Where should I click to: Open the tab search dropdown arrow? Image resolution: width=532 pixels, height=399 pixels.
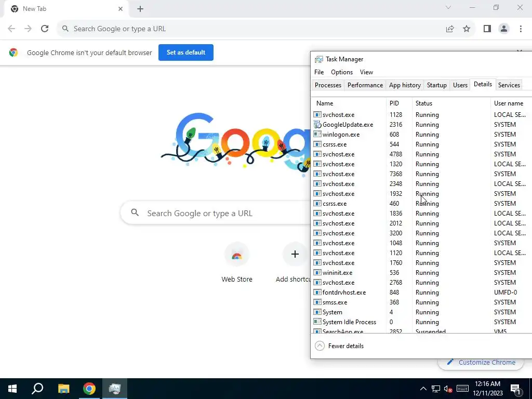tap(448, 7)
